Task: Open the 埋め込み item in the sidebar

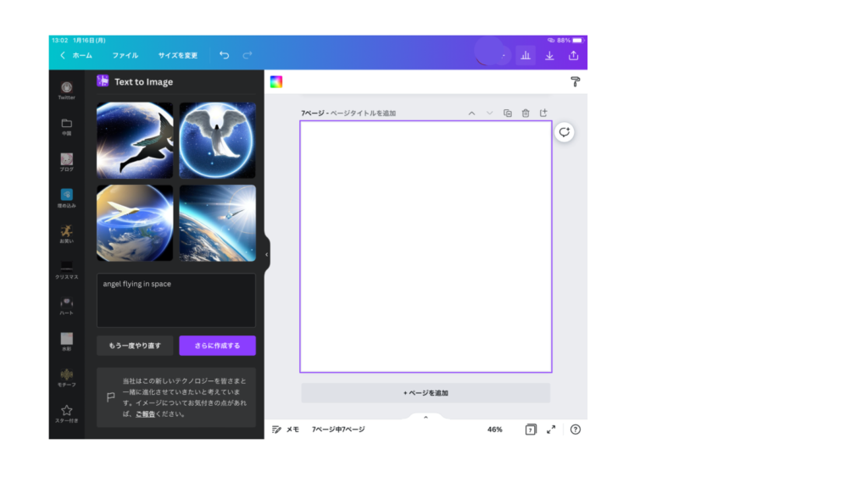Action: 66,198
